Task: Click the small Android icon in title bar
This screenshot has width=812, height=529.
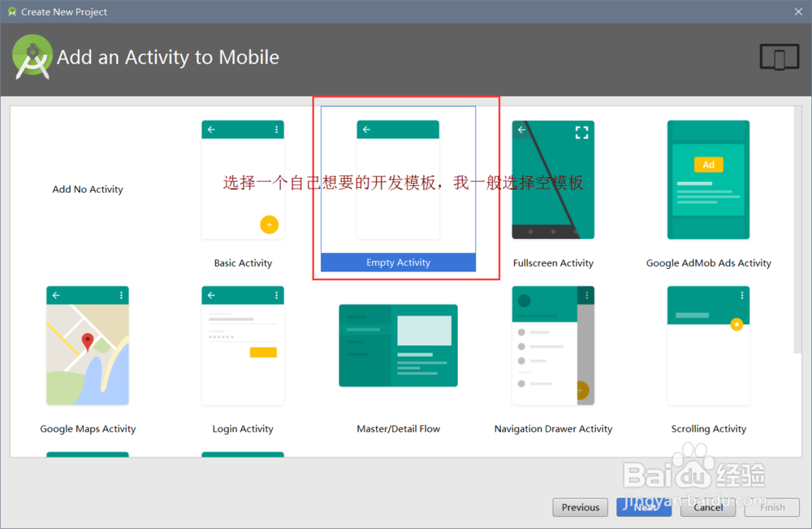Action: point(12,11)
